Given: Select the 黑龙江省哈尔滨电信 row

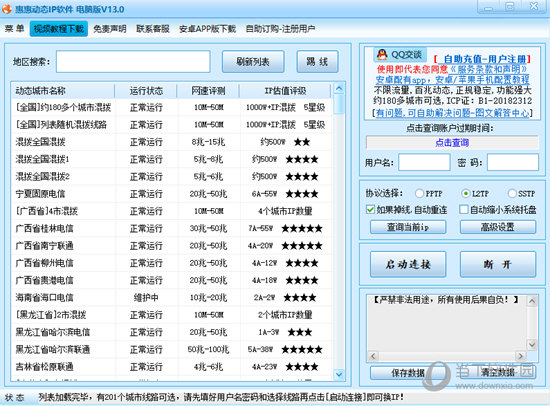Looking at the screenshot, I should [172, 332].
